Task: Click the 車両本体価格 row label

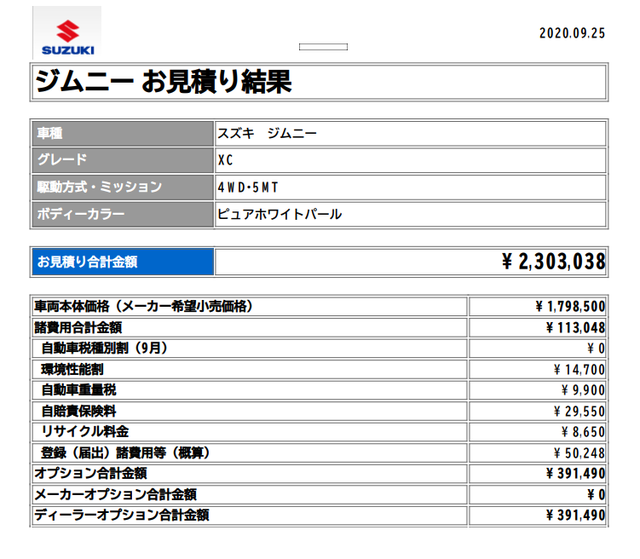Action: coord(144,306)
